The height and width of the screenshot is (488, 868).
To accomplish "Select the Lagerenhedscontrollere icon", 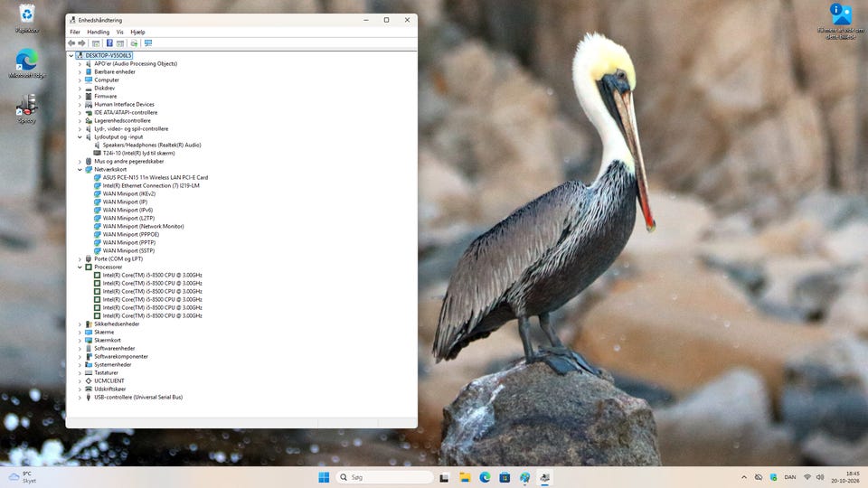I will click(x=89, y=120).
